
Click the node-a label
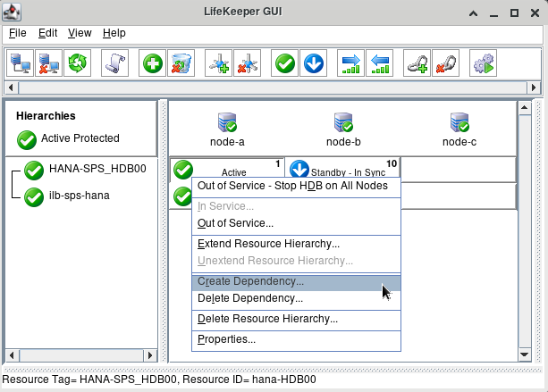click(x=227, y=142)
